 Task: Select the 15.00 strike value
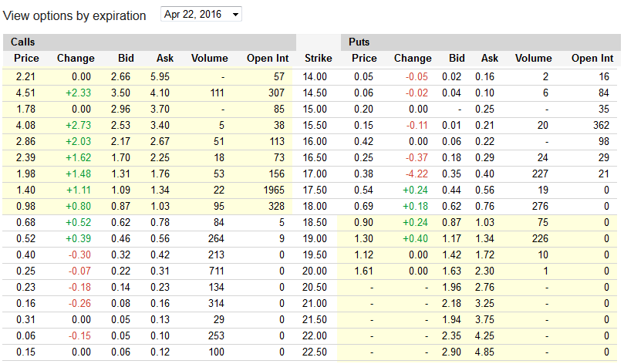(315, 109)
